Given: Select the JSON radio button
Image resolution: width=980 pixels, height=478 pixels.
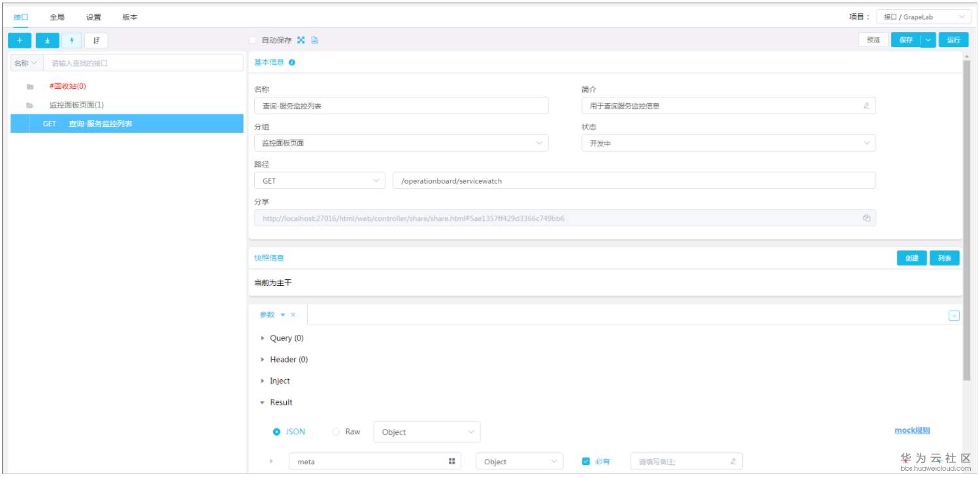Looking at the screenshot, I should point(276,432).
